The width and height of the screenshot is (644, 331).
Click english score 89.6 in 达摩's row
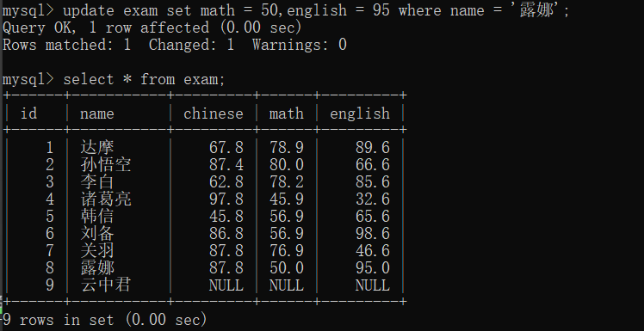(x=373, y=148)
